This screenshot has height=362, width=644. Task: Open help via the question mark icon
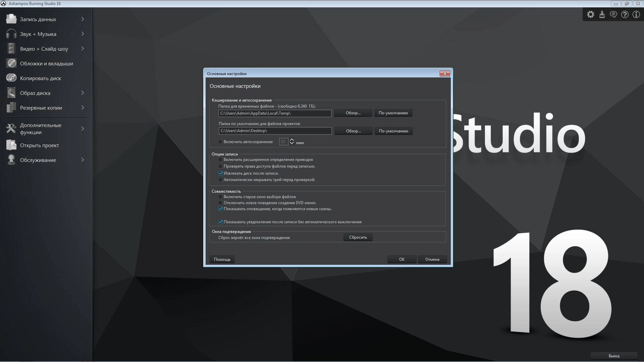tap(625, 14)
